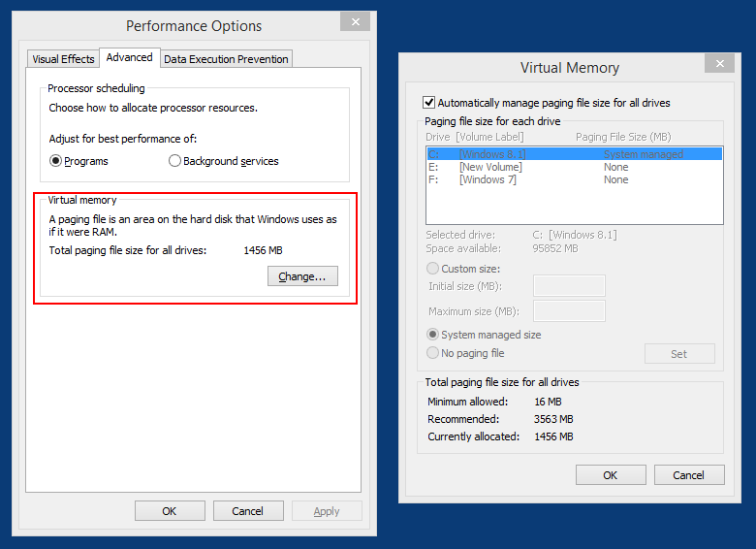Cancel the Performance Options dialog

click(x=247, y=511)
